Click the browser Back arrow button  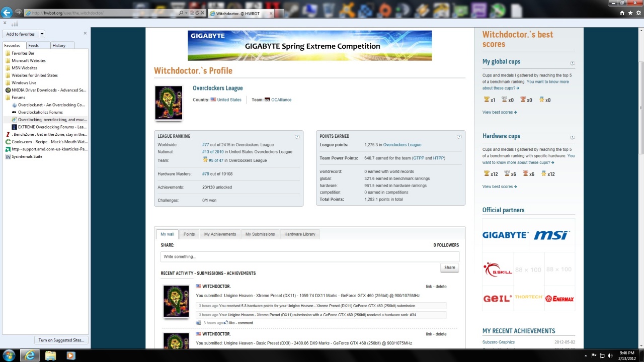click(7, 13)
